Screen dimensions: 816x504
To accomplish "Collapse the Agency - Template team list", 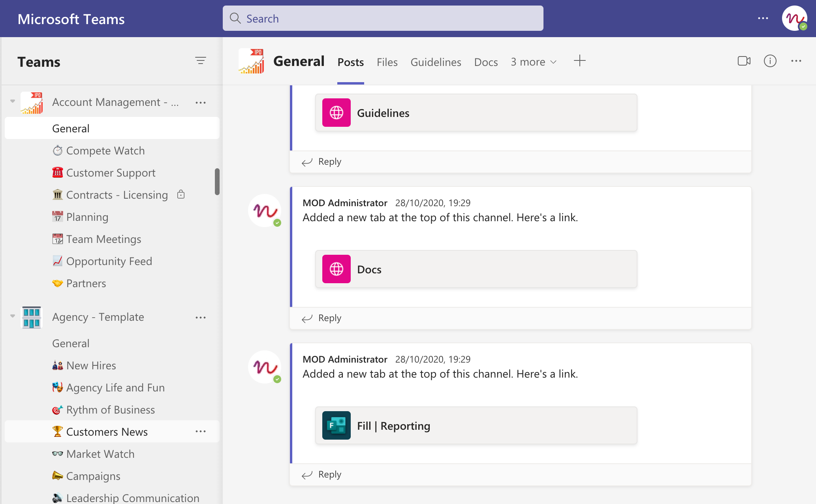I will point(13,316).
